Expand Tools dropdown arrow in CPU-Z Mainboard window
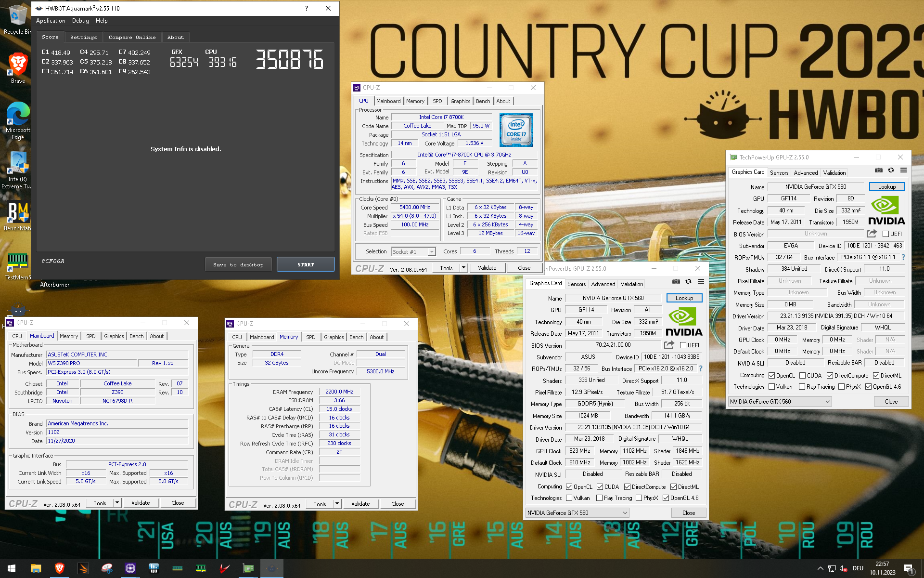The height and width of the screenshot is (578, 924). point(117,502)
